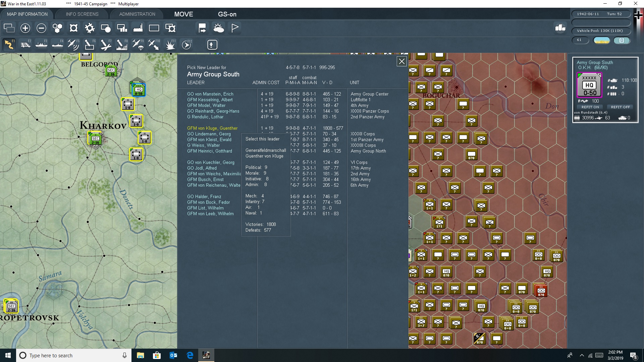
Task: Pick GO Halder, Franz from leader list
Action: (x=204, y=196)
